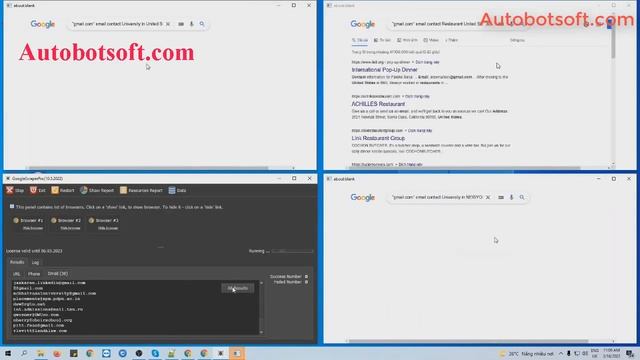Click the horizontal scrollbar of the top-left window
Viewport: 640px width, 360px height.
(149, 168)
